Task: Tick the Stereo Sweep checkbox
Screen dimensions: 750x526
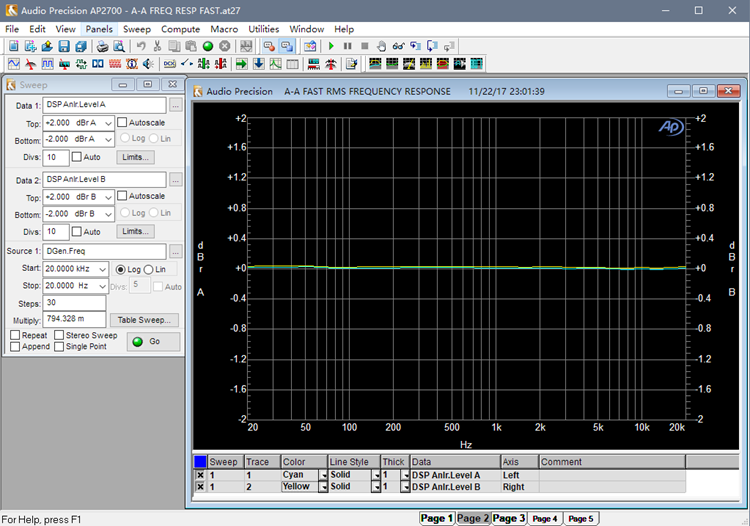Action: point(59,335)
